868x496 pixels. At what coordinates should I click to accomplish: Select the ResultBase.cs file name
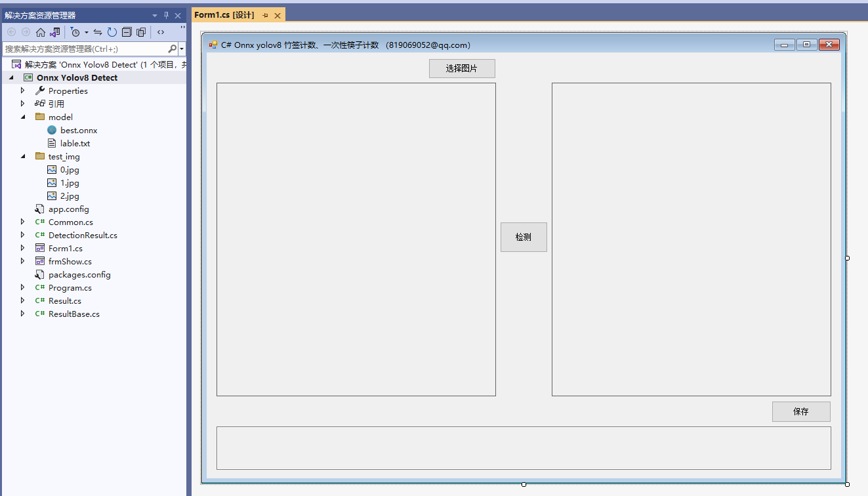pyautogui.click(x=74, y=314)
